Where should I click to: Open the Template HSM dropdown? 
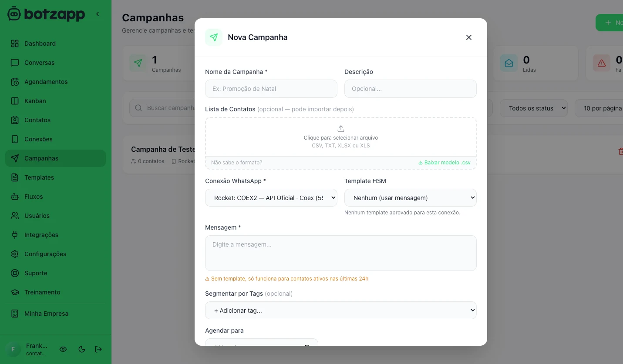[411, 197]
